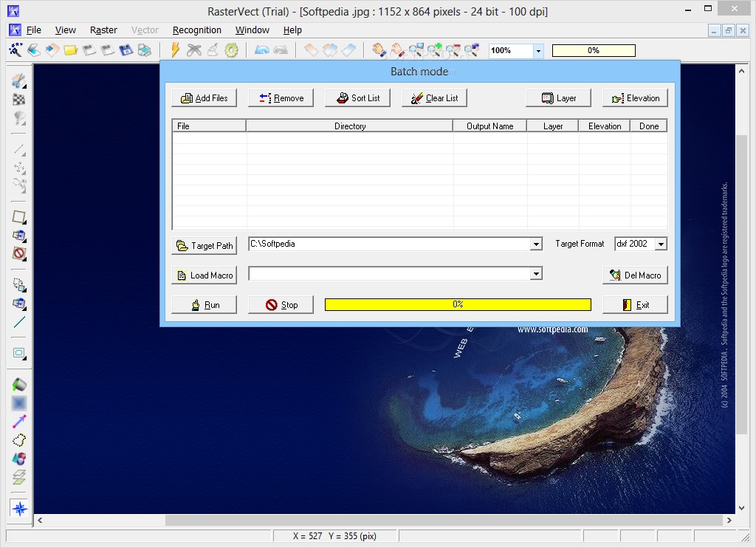Image resolution: width=756 pixels, height=548 pixels.
Task: Click the lightning bolt vectorize icon
Action: [175, 49]
